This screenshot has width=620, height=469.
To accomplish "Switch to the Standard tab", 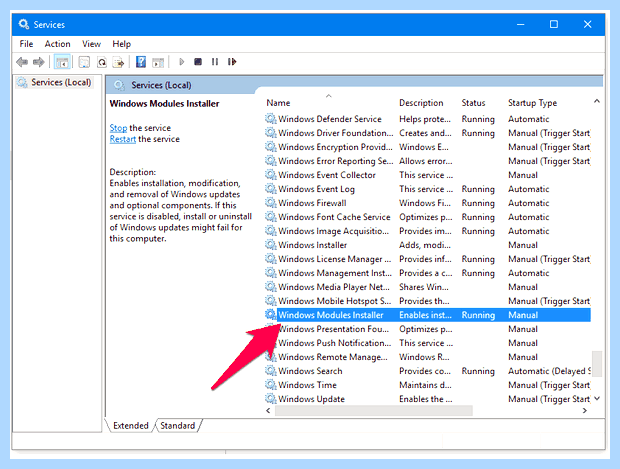I will pyautogui.click(x=178, y=426).
